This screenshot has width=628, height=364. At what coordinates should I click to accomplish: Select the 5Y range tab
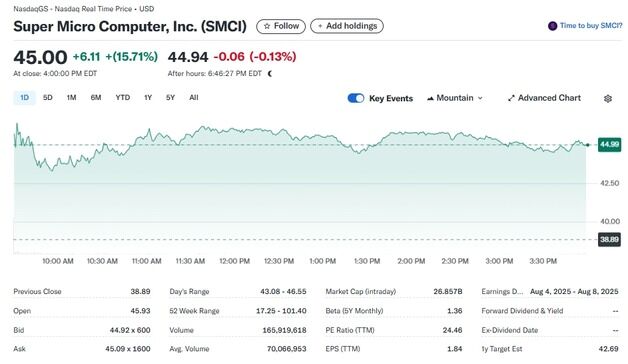(x=170, y=98)
